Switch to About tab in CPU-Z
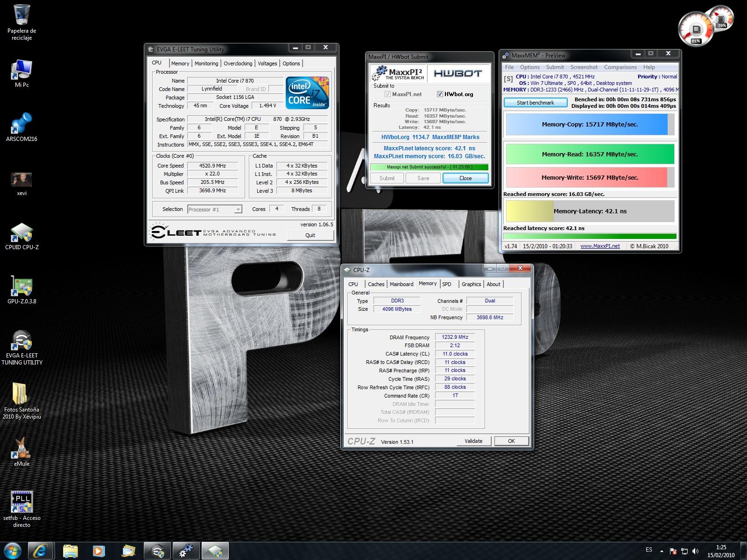This screenshot has width=747, height=560. (x=493, y=284)
